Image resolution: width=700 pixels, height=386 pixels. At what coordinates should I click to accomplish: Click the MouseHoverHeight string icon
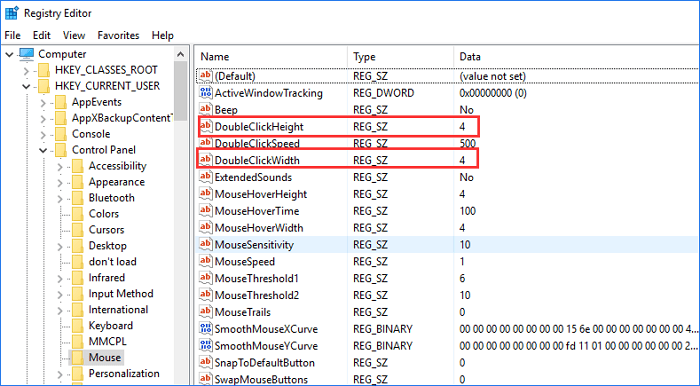coord(205,194)
